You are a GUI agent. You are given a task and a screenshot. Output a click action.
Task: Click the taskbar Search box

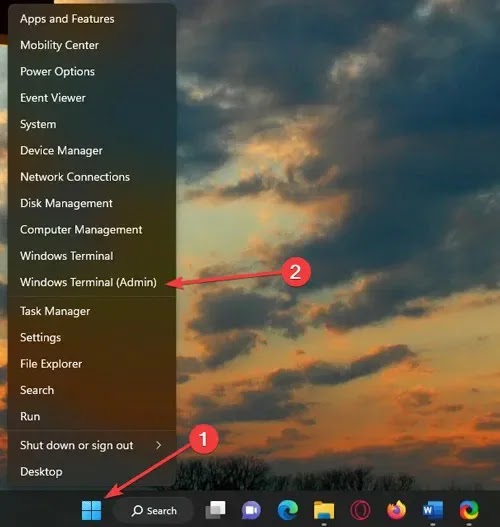pos(154,511)
